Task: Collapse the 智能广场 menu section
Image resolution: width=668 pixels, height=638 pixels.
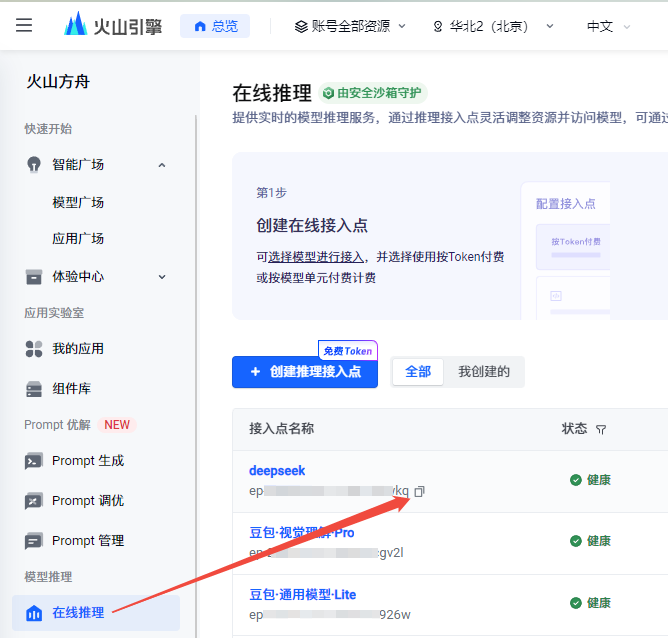Action: [162, 165]
